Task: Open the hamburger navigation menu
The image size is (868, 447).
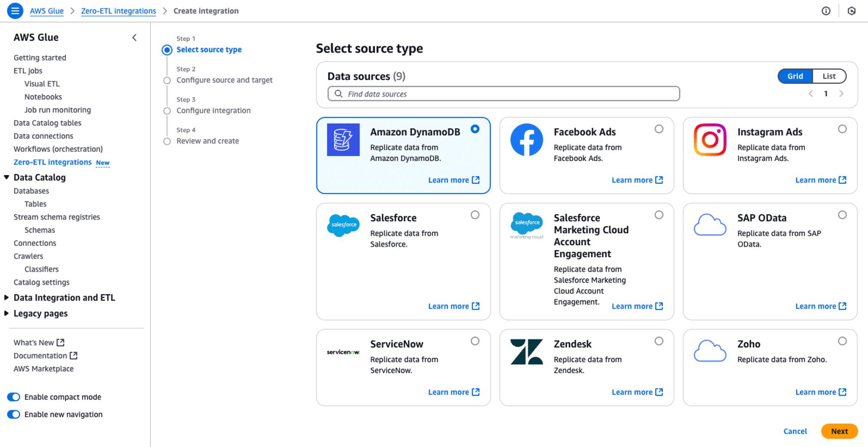Action: [15, 11]
